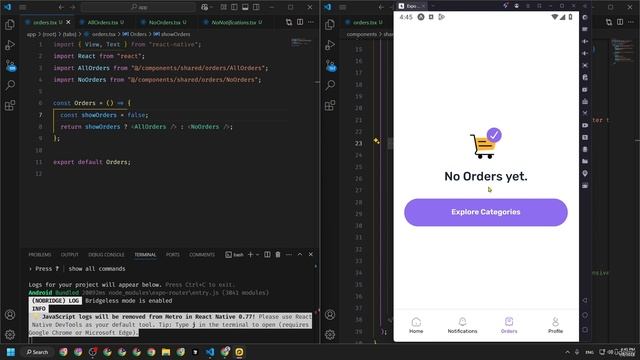640x360 pixels.
Task: Switch to the NoNotifications.tsx tab
Action: point(234,22)
